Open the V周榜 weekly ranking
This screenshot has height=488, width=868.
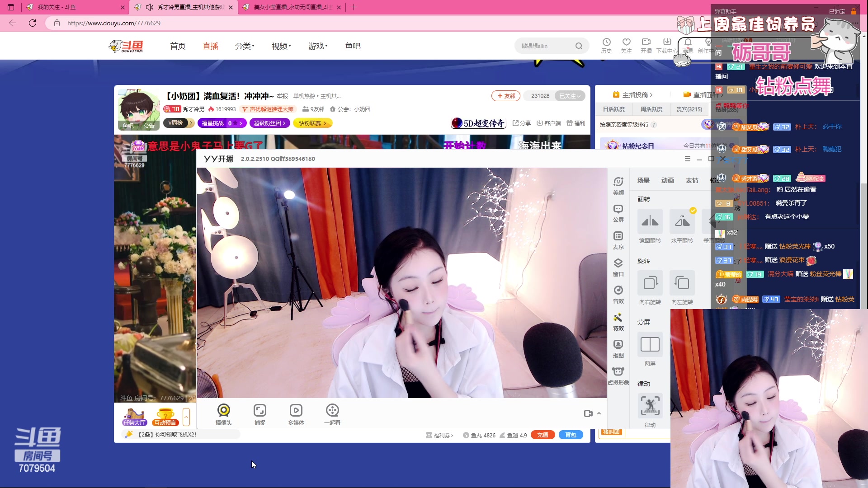179,123
